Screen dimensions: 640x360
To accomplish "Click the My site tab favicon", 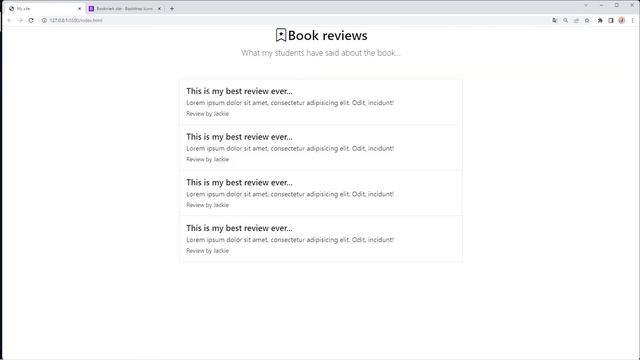I will [11, 8].
